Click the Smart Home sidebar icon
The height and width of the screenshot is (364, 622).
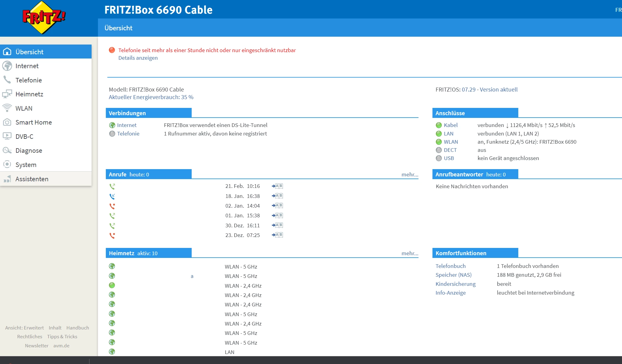point(7,122)
